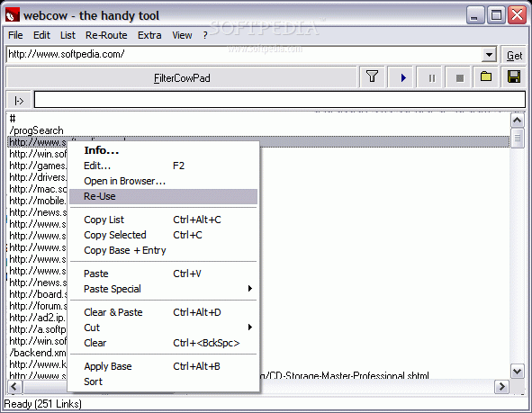Select the http://drivers. list entry

(x=38, y=177)
